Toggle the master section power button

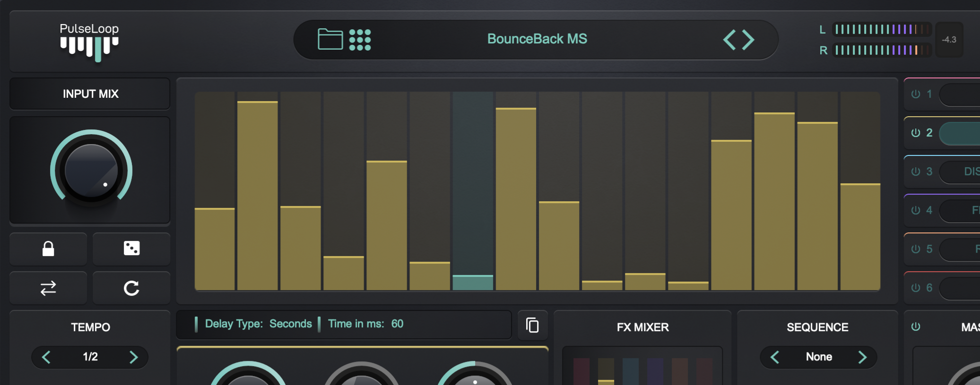coord(916,327)
